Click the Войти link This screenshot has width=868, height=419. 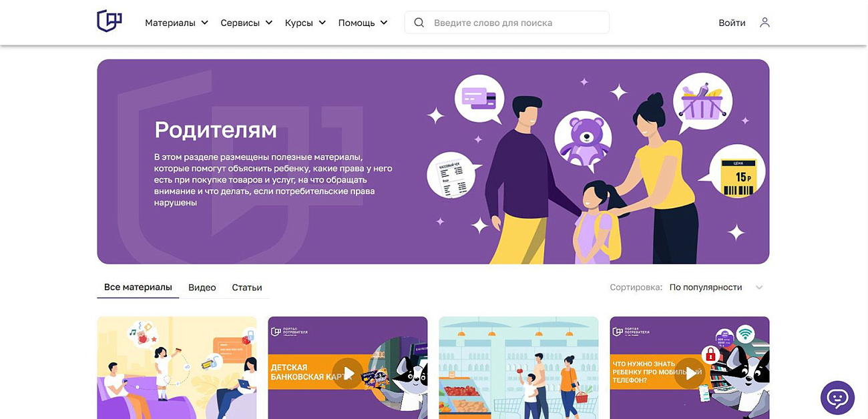pyautogui.click(x=731, y=22)
